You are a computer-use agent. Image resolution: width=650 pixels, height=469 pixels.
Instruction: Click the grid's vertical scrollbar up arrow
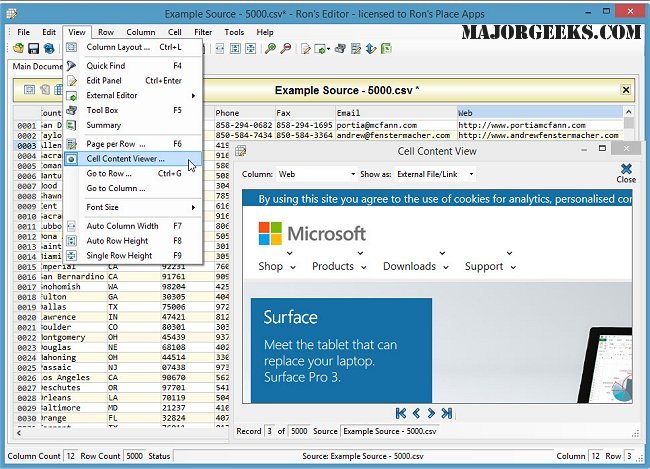coord(628,112)
